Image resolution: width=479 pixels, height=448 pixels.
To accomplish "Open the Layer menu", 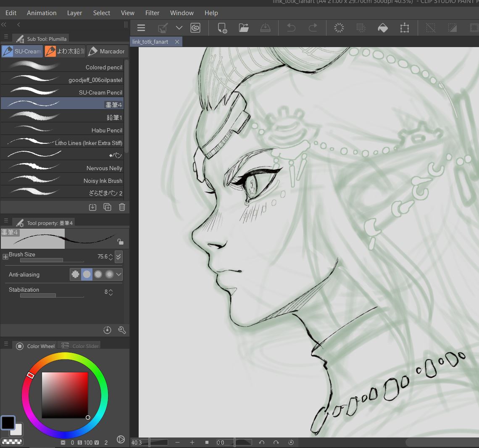I will (74, 13).
